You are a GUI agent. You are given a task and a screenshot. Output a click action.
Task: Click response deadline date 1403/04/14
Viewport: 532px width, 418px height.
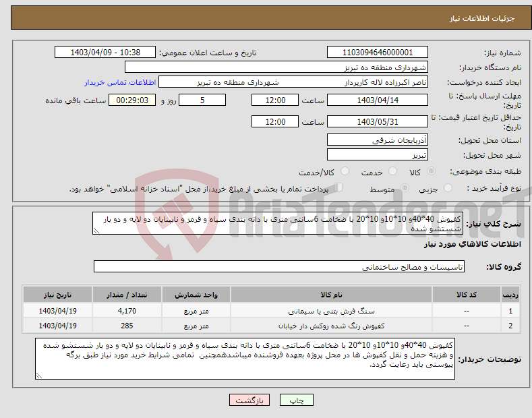(378, 100)
